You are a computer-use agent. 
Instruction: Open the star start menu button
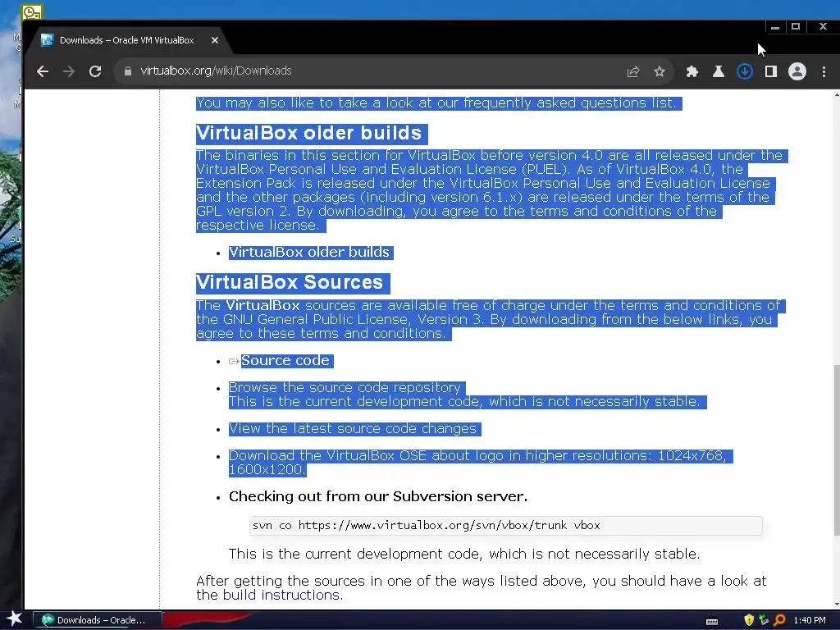[x=14, y=619]
